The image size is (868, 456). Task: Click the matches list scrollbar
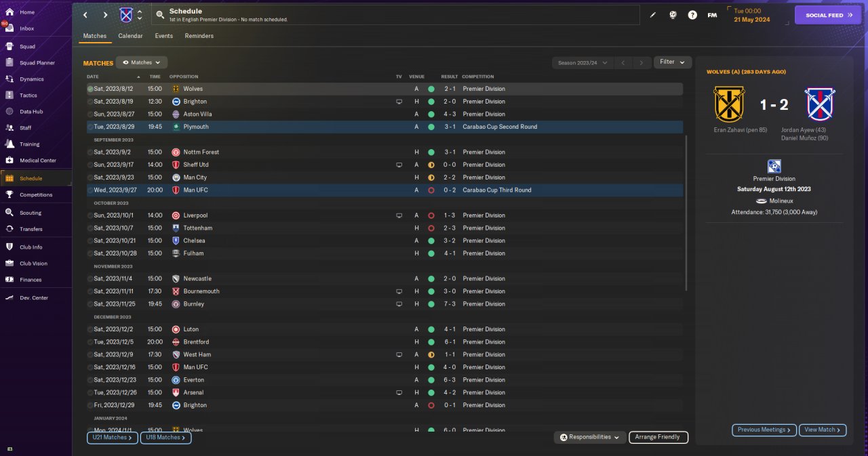point(687,213)
